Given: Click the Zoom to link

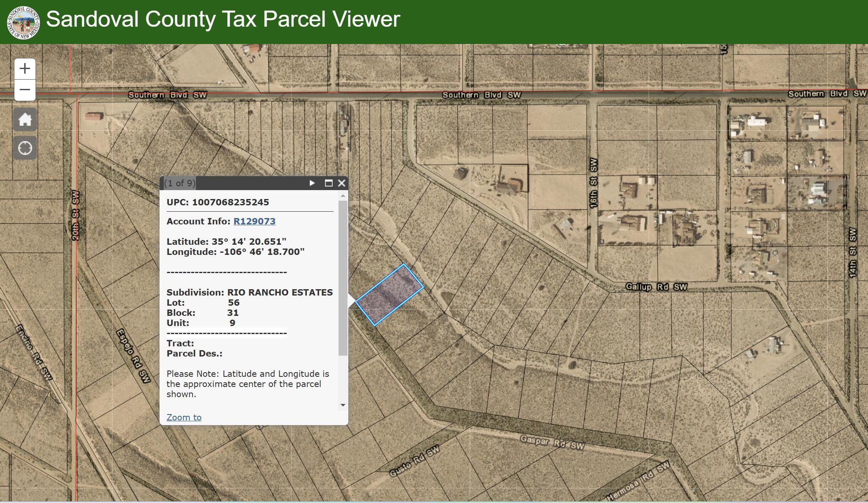Looking at the screenshot, I should point(184,417).
